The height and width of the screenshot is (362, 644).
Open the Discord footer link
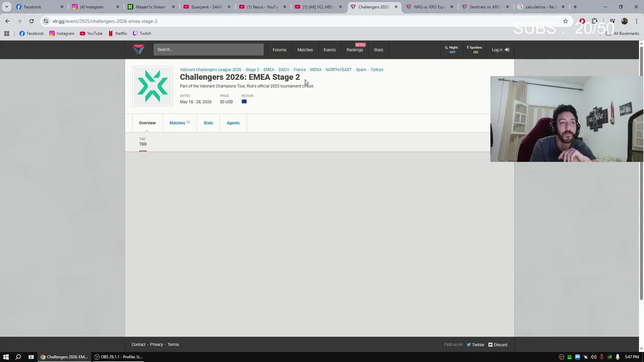pyautogui.click(x=498, y=344)
